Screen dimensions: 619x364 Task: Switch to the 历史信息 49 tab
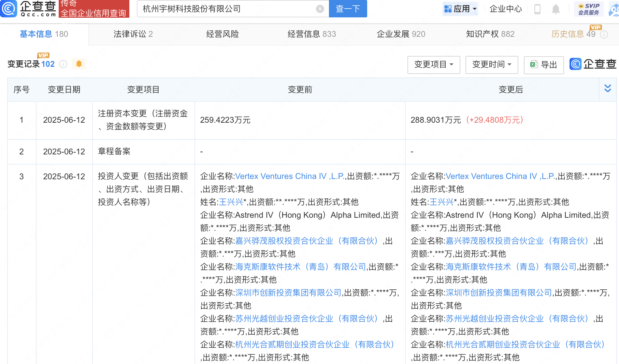click(x=573, y=34)
